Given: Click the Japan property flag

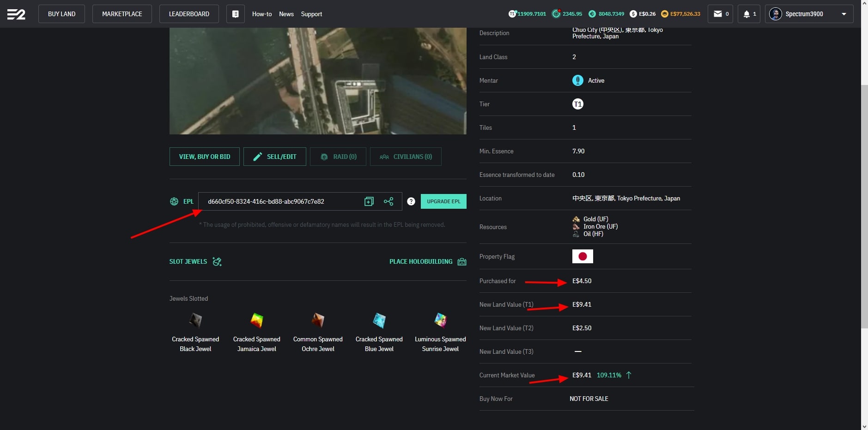Looking at the screenshot, I should [x=583, y=256].
